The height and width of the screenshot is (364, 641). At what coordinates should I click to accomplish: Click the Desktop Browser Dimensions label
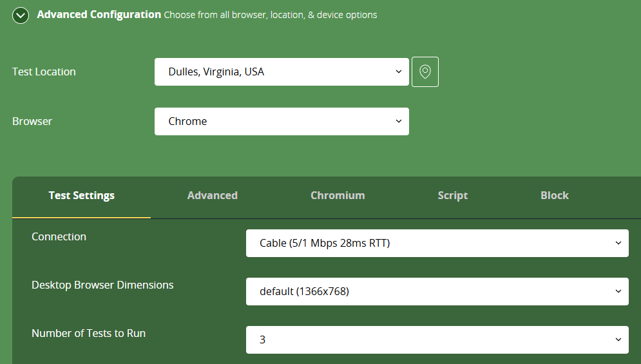point(102,285)
